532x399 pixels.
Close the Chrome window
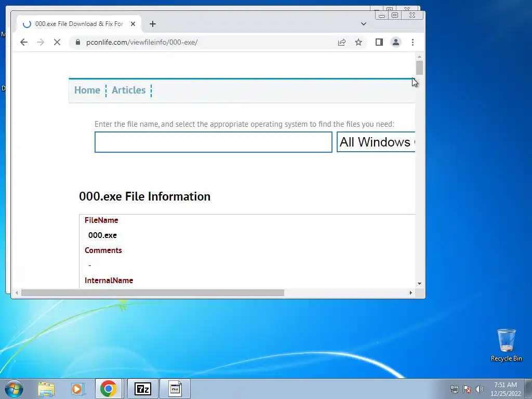point(412,15)
